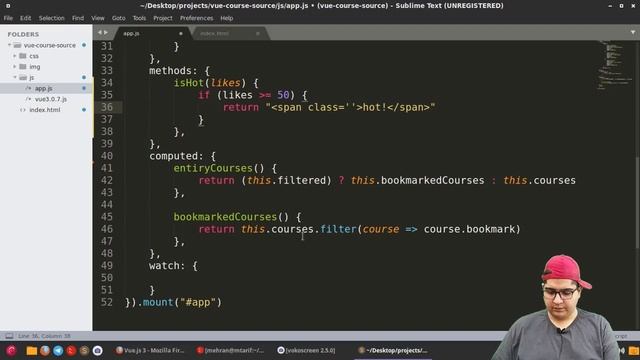640x360 pixels.
Task: Open the File menu
Action: (x=8, y=18)
